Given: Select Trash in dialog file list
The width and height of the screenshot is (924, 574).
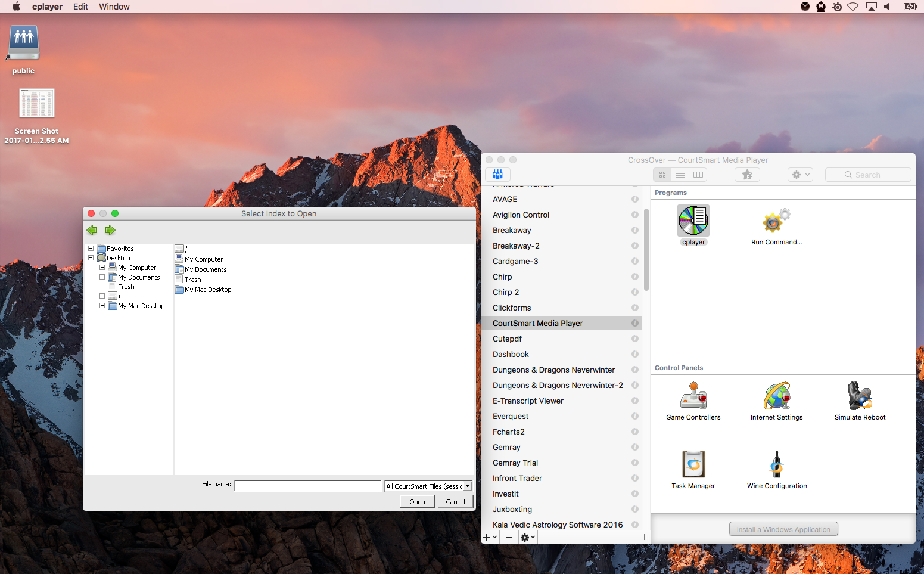Looking at the screenshot, I should [188, 280].
